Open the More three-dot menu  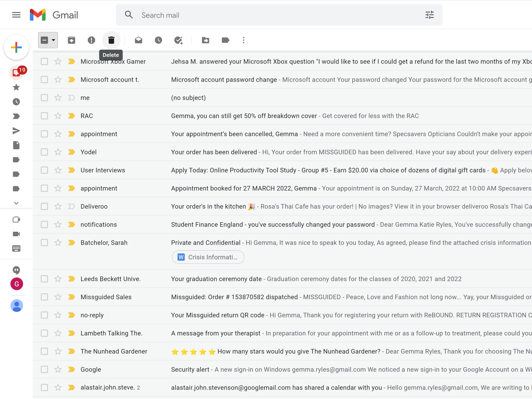[244, 40]
